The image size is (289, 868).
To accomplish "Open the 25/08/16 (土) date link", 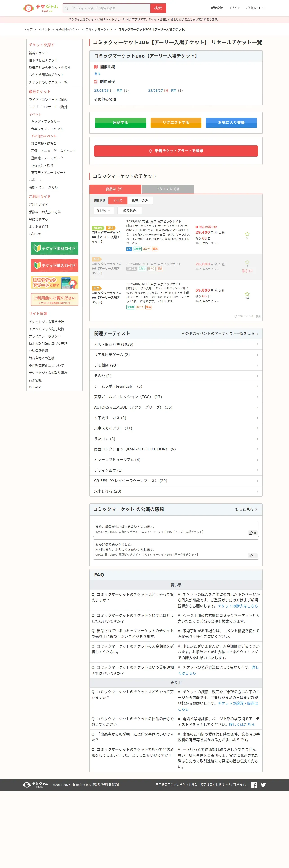I will coord(111,91).
